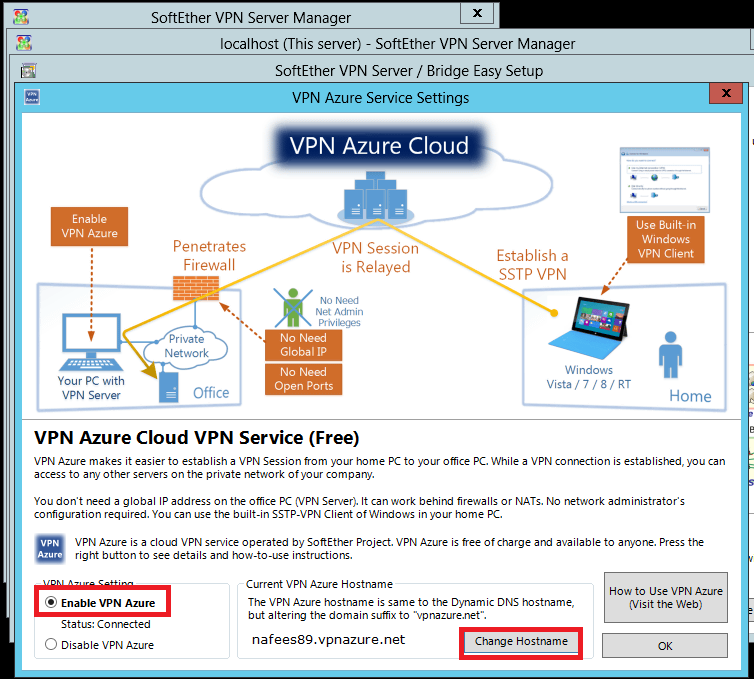Click the crossed-out net admin person icon
This screenshot has height=679, width=754.
coord(293,308)
